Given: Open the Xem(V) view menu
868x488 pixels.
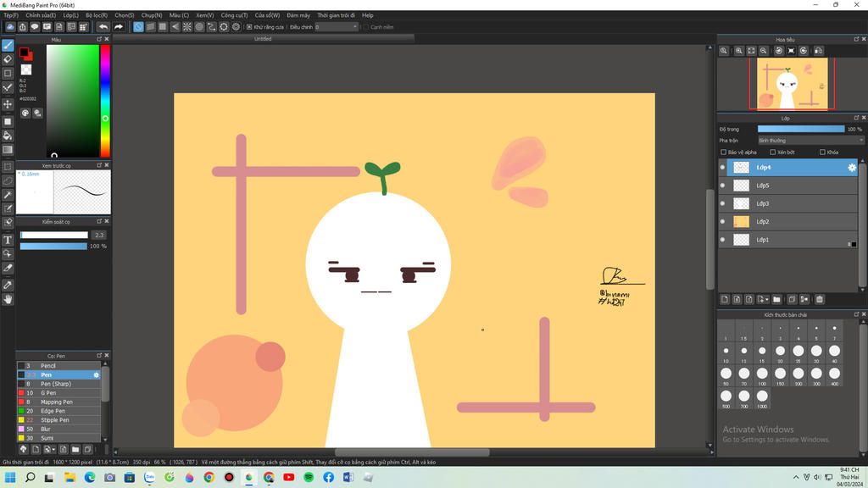Looking at the screenshot, I should tap(205, 15).
